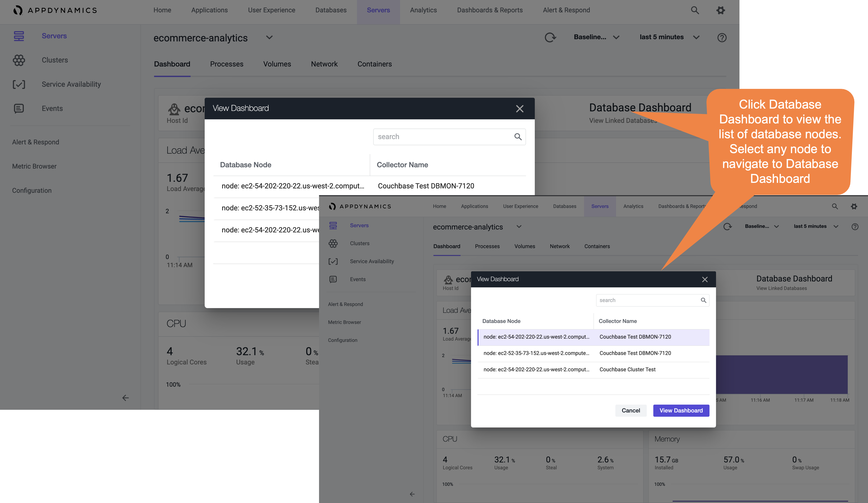Open Baseline dropdown in front window
The width and height of the screenshot is (868, 503).
click(761, 226)
